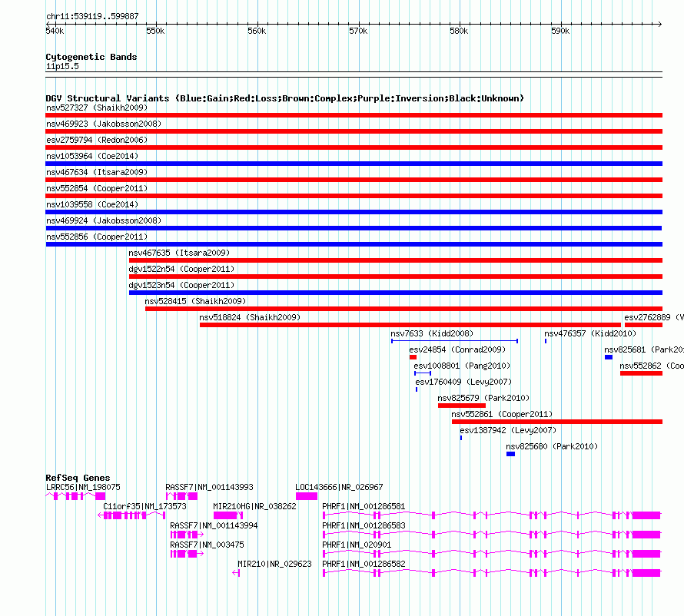
Task: Open RASSF7|NM_003475 gene label
Action: (x=207, y=545)
